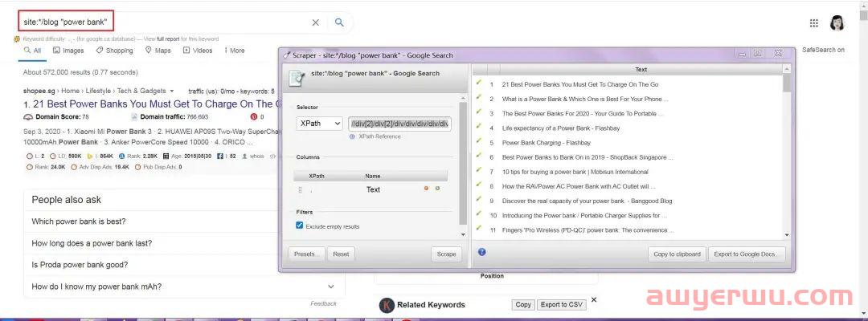Clear the Google search box with X
The width and height of the screenshot is (868, 321).
pyautogui.click(x=316, y=22)
